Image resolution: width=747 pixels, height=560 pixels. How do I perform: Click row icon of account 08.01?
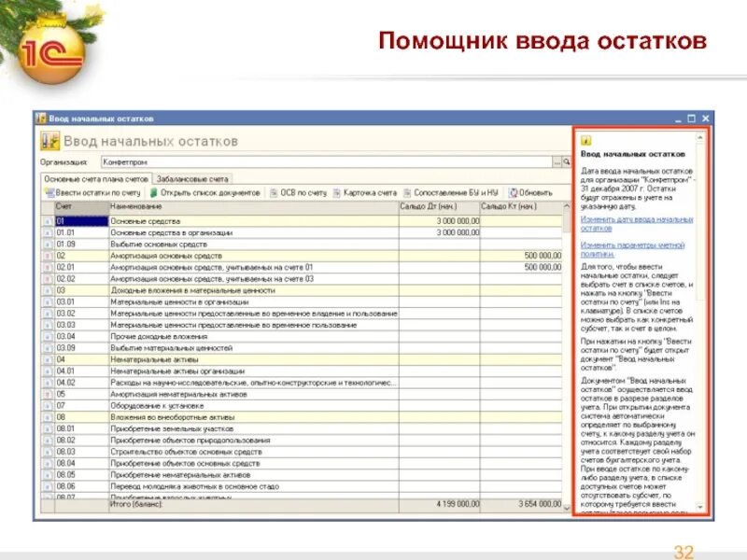point(48,428)
